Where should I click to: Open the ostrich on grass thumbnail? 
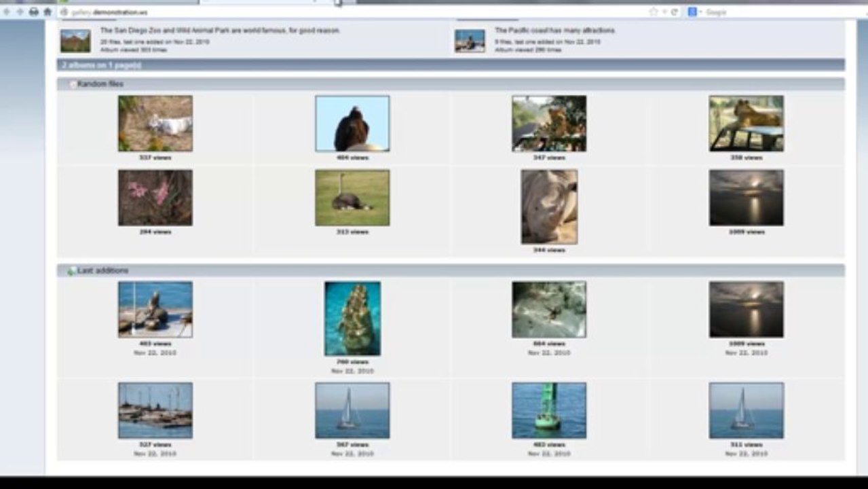(352, 198)
